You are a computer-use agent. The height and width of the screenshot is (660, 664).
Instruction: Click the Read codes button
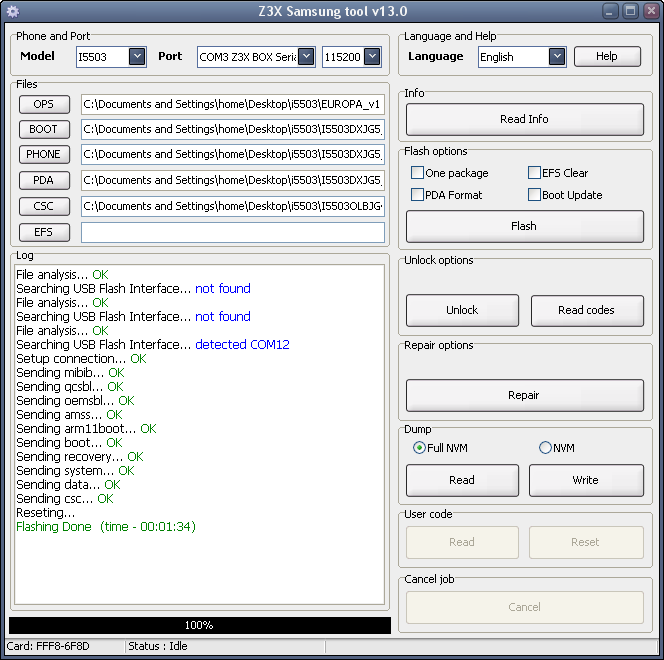point(587,310)
